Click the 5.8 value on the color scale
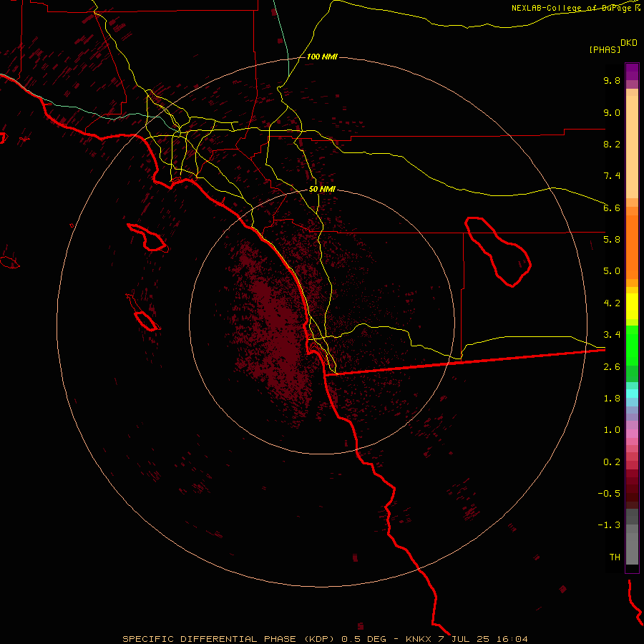This screenshot has height=644, width=644. pyautogui.click(x=612, y=240)
